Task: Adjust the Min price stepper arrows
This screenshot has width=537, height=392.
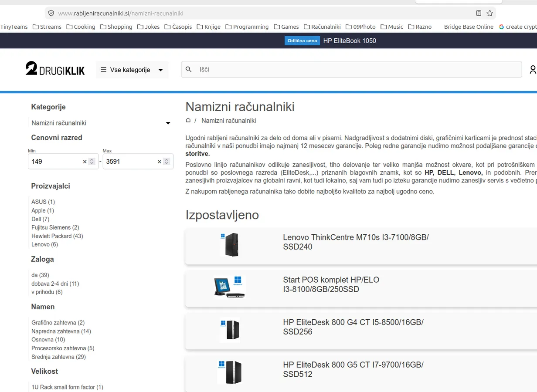Action: point(92,162)
